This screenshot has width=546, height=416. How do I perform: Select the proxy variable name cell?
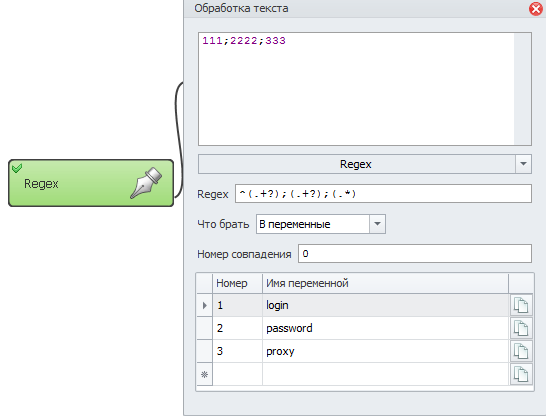pyautogui.click(x=385, y=351)
